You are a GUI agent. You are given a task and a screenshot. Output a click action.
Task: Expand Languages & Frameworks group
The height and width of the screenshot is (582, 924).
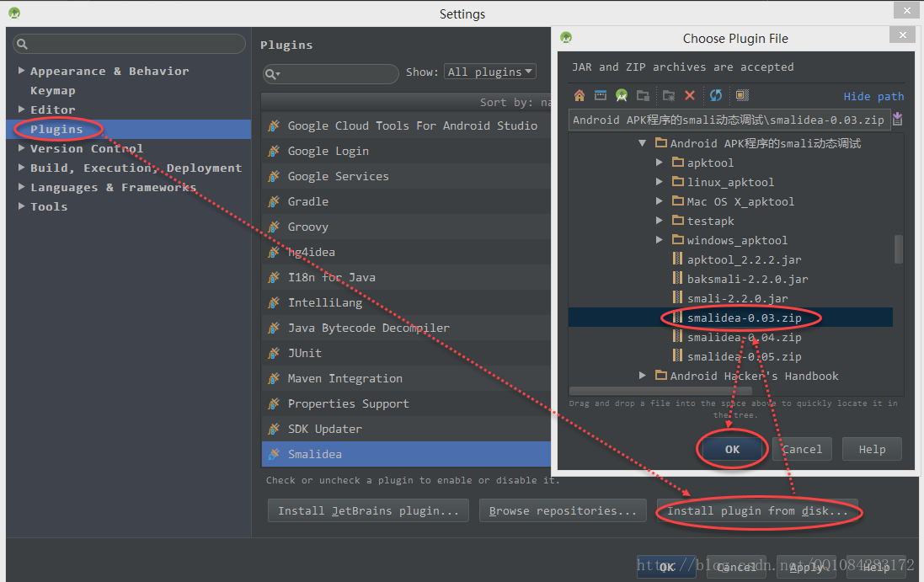pos(21,187)
